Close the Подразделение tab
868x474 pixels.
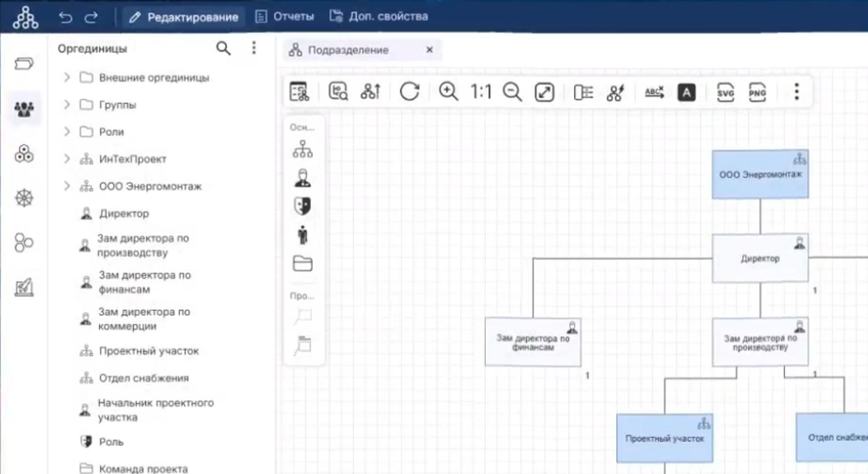pos(429,50)
